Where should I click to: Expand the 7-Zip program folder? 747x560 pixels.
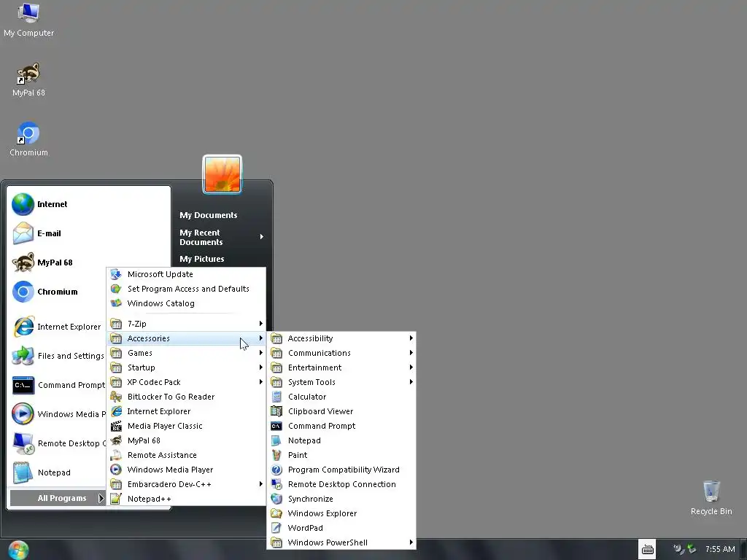click(x=186, y=324)
